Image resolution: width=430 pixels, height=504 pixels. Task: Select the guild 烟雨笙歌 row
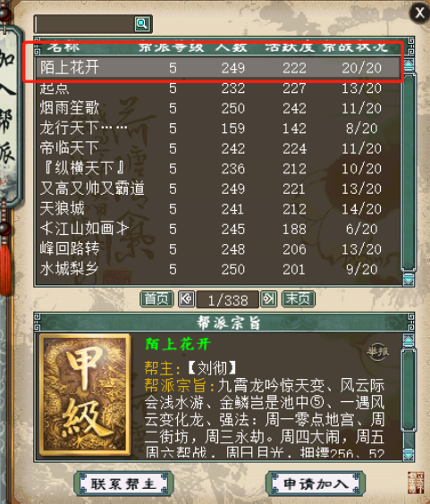pos(218,108)
